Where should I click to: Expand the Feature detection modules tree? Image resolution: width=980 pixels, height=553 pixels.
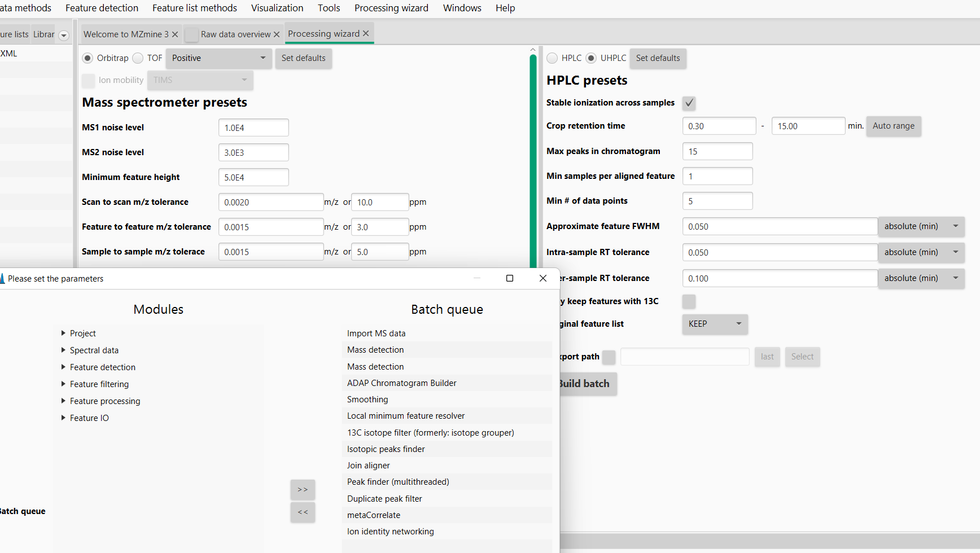pos(63,367)
